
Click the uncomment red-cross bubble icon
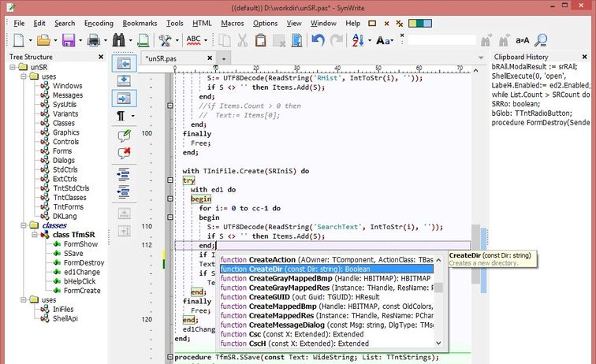click(x=124, y=153)
